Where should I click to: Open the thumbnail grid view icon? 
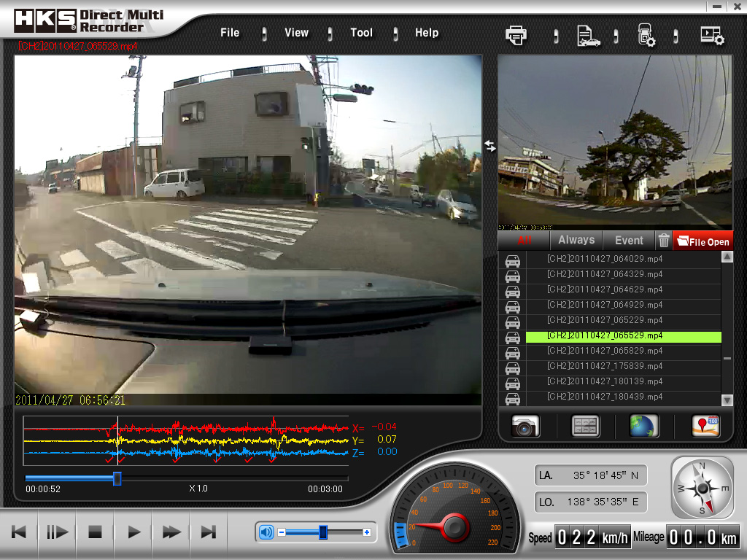point(585,426)
